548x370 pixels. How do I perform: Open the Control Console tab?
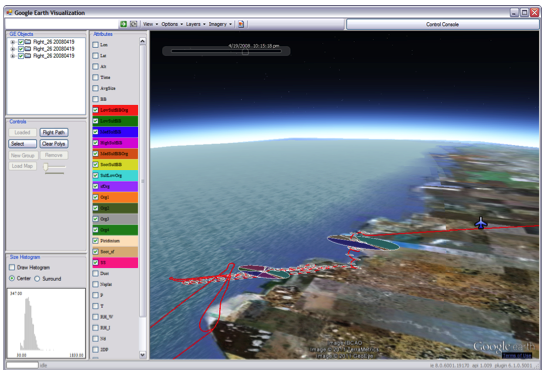click(x=442, y=24)
